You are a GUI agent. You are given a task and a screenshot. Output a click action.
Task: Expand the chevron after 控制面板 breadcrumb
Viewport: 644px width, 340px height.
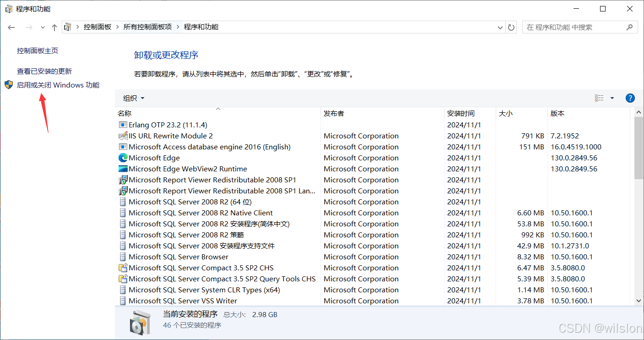tap(118, 27)
